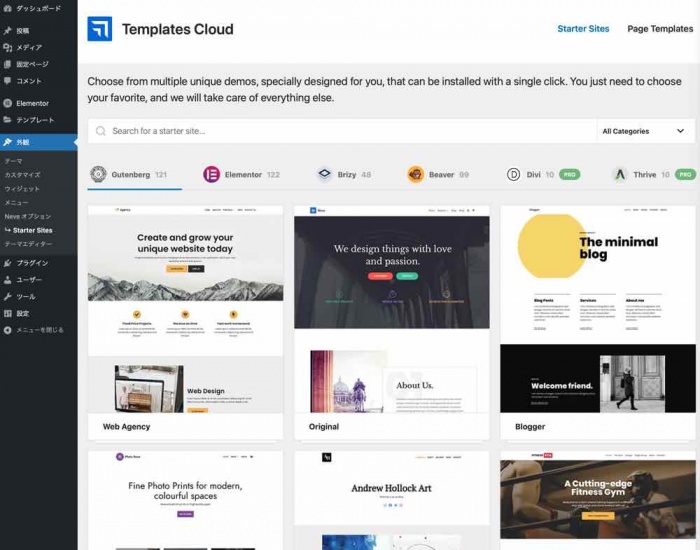Select the Brizy 48 tab label
Viewport: 700px width, 550px height.
pyautogui.click(x=354, y=175)
